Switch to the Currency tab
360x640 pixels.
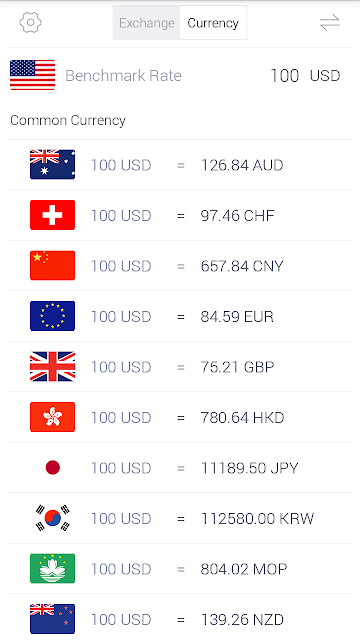pos(213,23)
